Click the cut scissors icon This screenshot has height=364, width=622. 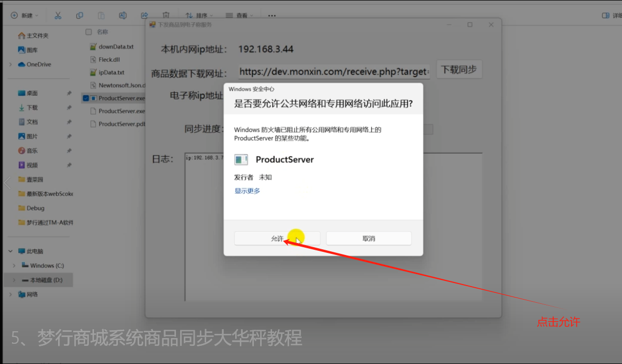click(x=58, y=16)
